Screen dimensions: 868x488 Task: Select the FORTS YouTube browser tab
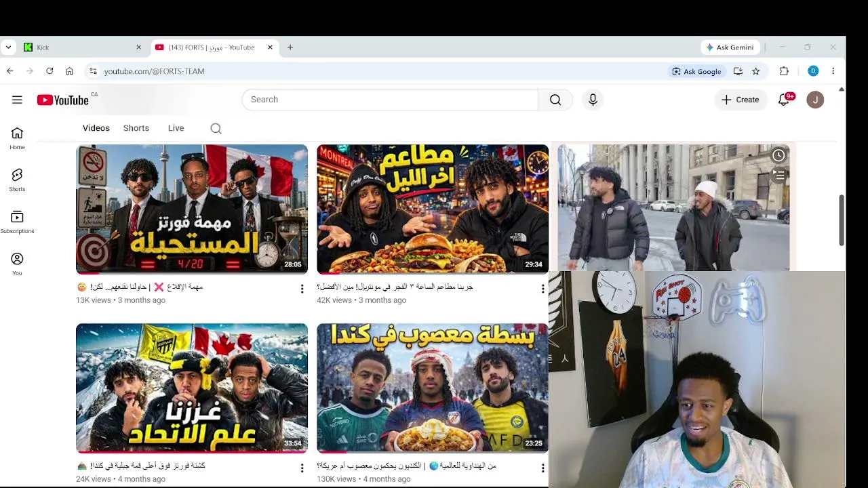214,47
